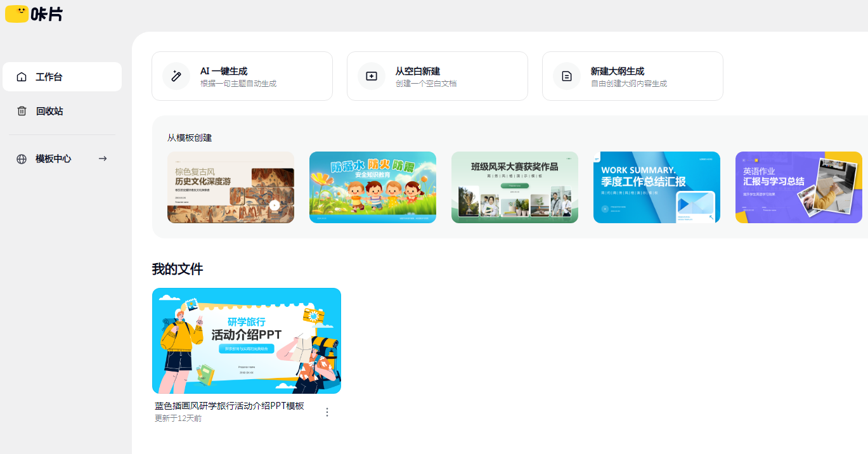The height and width of the screenshot is (454, 868).
Task: Click the 新建大纲生成 card
Action: (x=632, y=76)
